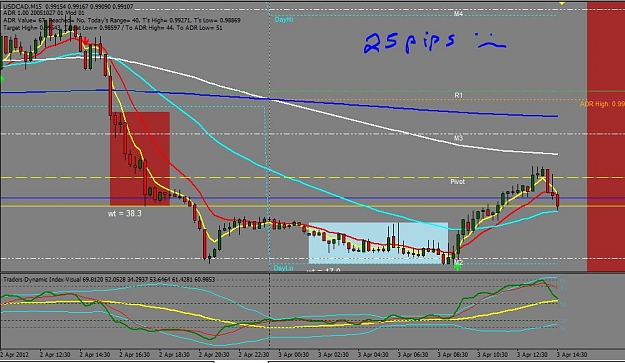This screenshot has height=363, width=625.
Task: Select the M2 level label
Action: point(459,263)
